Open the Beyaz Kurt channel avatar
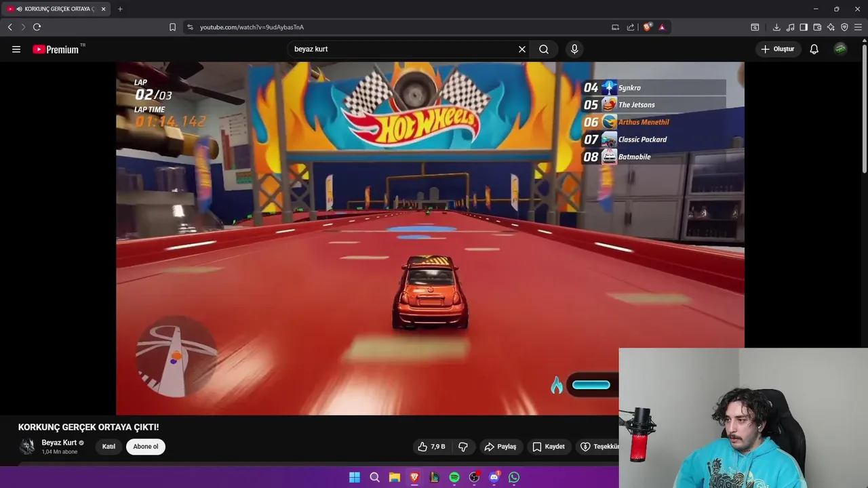The image size is (868, 488). tap(27, 446)
